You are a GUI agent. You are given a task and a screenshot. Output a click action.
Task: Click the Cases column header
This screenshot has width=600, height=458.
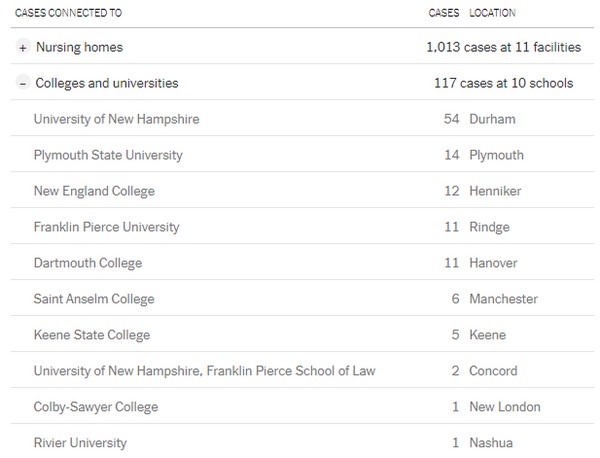click(442, 13)
